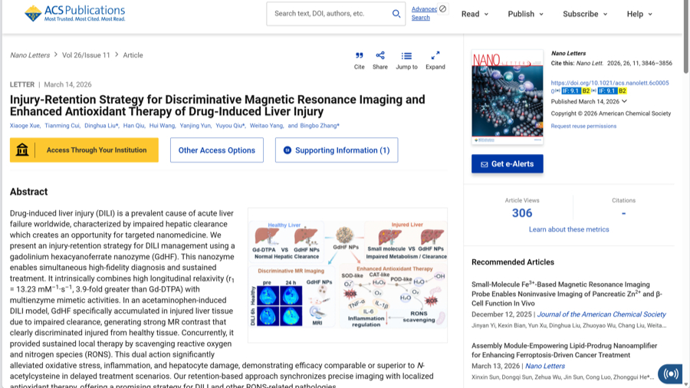Open author Bingbo Zhang profile
This screenshot has height=388, width=690.
coord(319,125)
